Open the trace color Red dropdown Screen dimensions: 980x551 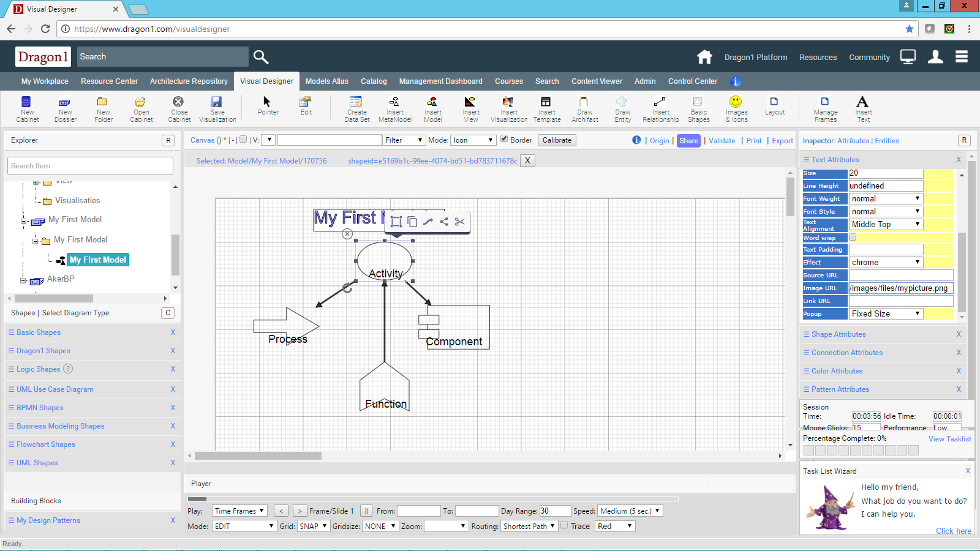coord(615,526)
